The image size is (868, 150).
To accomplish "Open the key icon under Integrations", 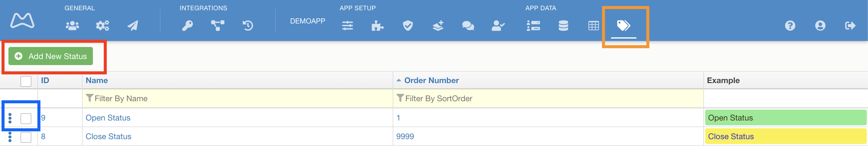I will coord(187,26).
